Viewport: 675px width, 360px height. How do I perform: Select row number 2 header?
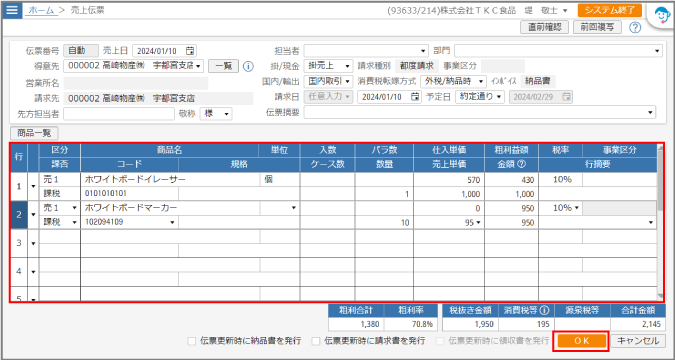19,214
